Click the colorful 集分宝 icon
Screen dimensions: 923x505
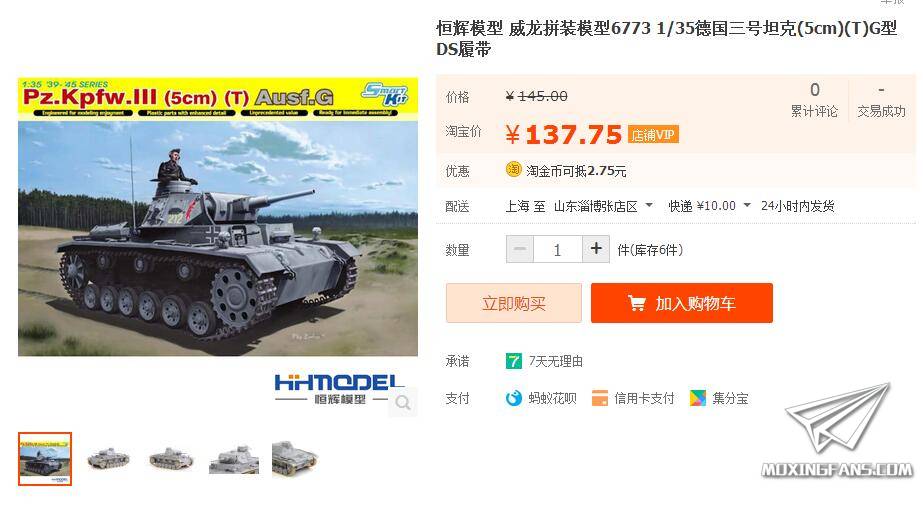pyautogui.click(x=698, y=398)
